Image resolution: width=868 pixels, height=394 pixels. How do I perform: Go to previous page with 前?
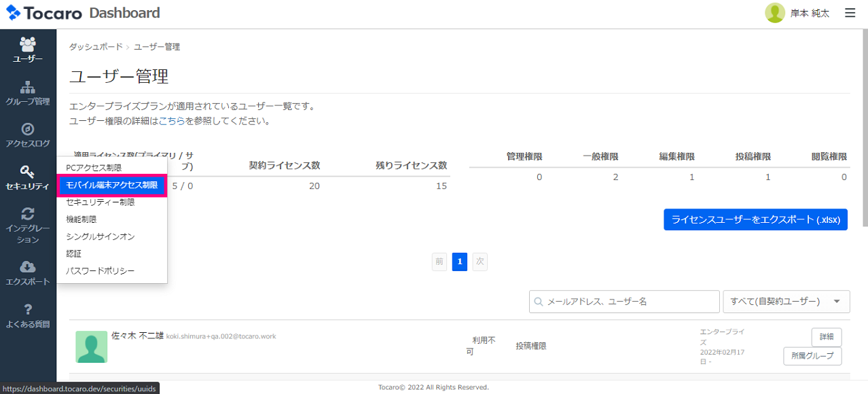[x=439, y=262]
